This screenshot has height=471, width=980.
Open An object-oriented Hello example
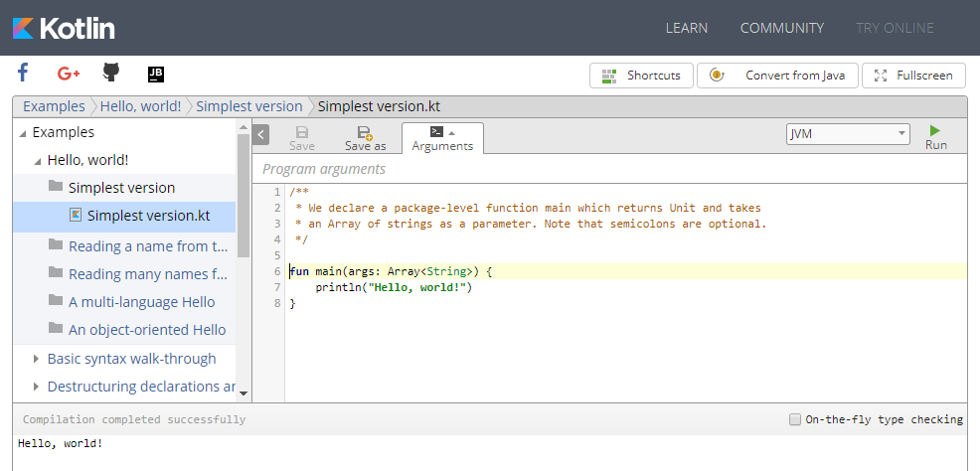pos(147,329)
